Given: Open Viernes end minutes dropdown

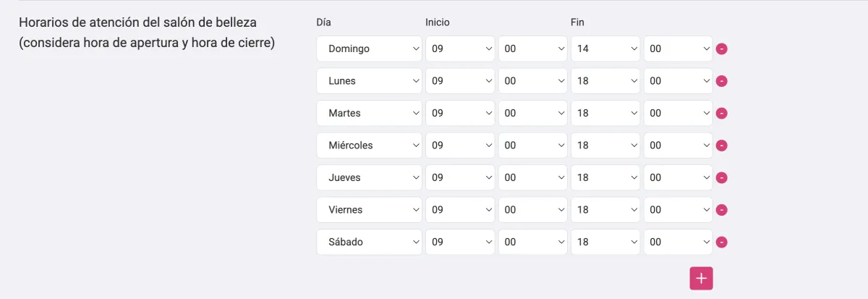Looking at the screenshot, I should click(x=678, y=210).
